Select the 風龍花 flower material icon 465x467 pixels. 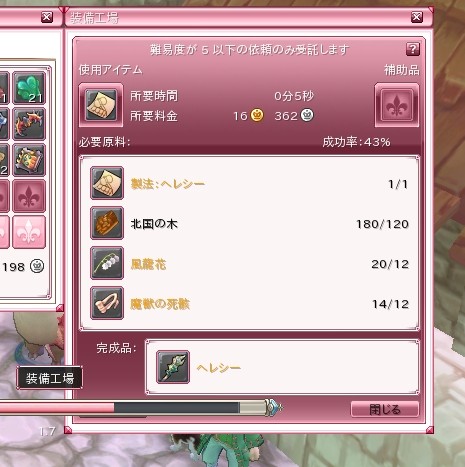click(107, 263)
